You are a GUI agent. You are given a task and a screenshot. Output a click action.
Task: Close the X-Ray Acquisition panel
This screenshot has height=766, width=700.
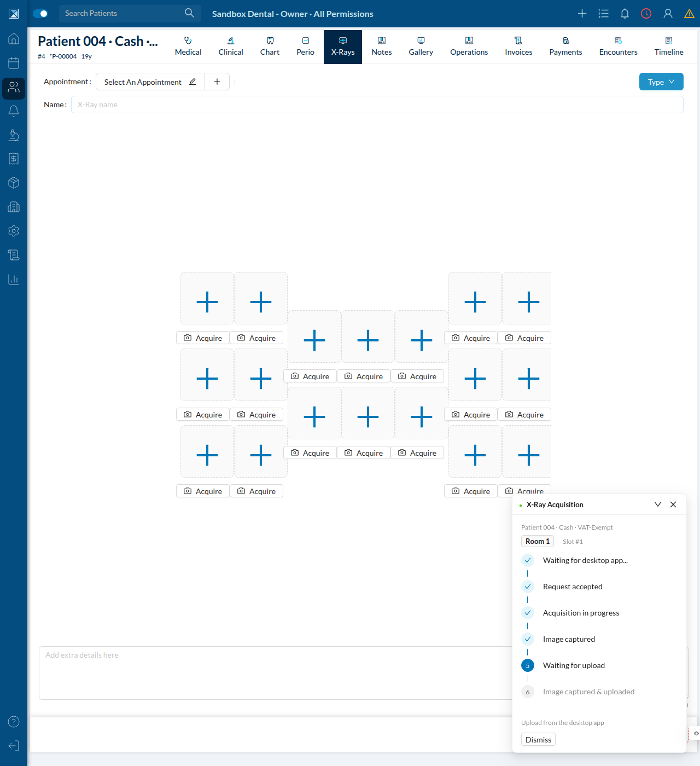point(673,504)
